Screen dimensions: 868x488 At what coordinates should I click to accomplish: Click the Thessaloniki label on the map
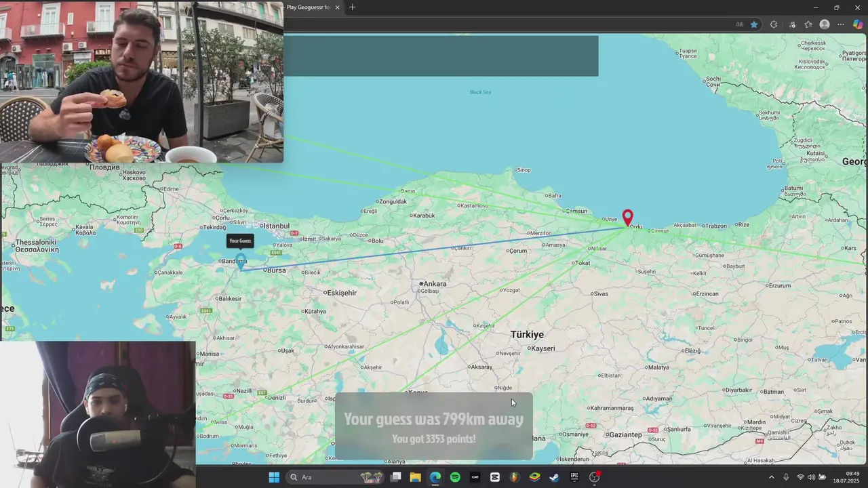pos(35,242)
